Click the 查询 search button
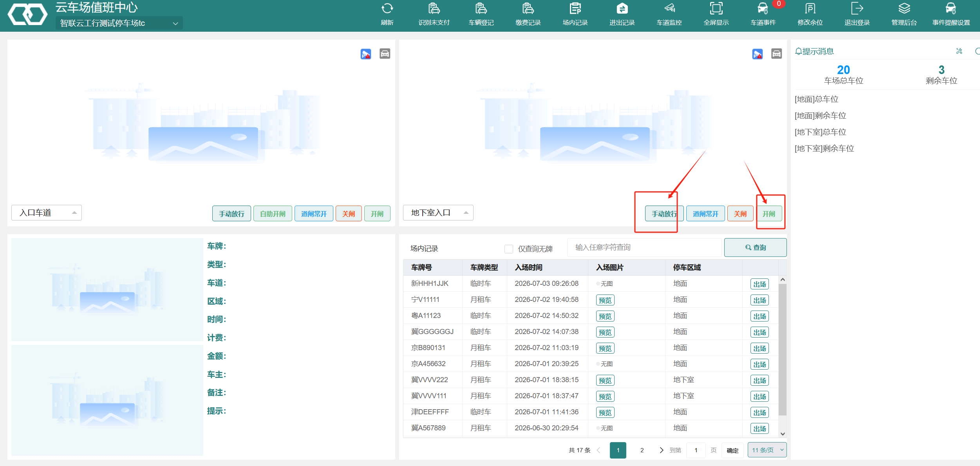Screen dimensions: 980x466 [x=755, y=247]
